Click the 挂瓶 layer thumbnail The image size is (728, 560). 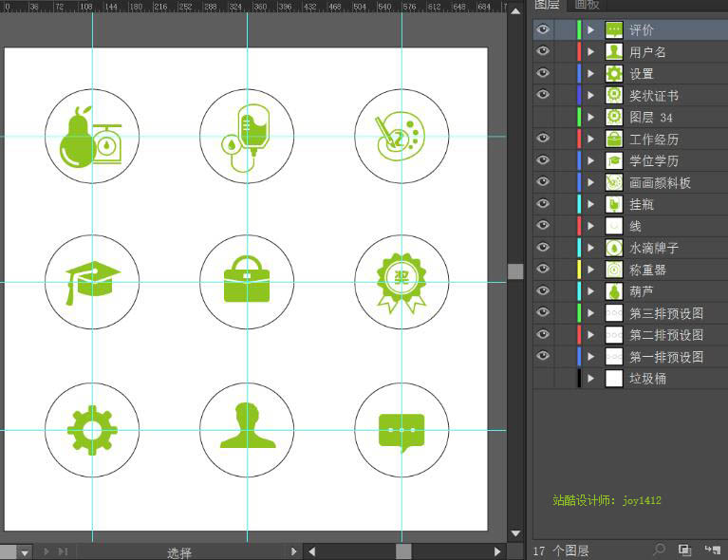(614, 204)
